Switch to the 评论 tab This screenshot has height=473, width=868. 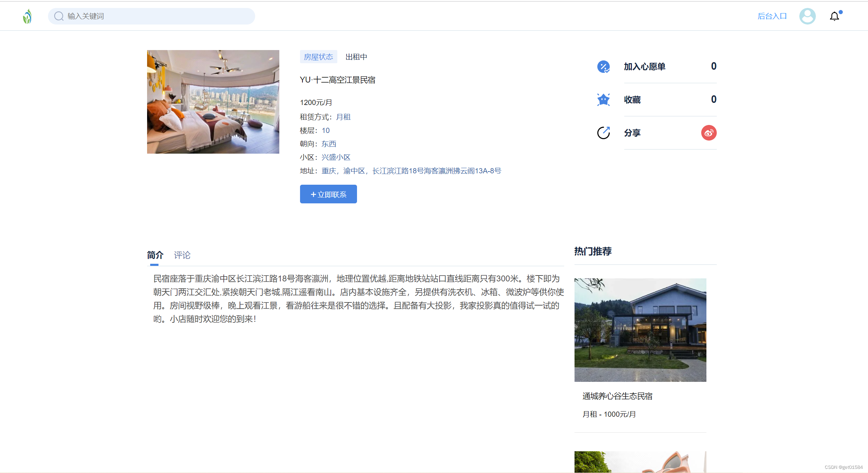(182, 255)
